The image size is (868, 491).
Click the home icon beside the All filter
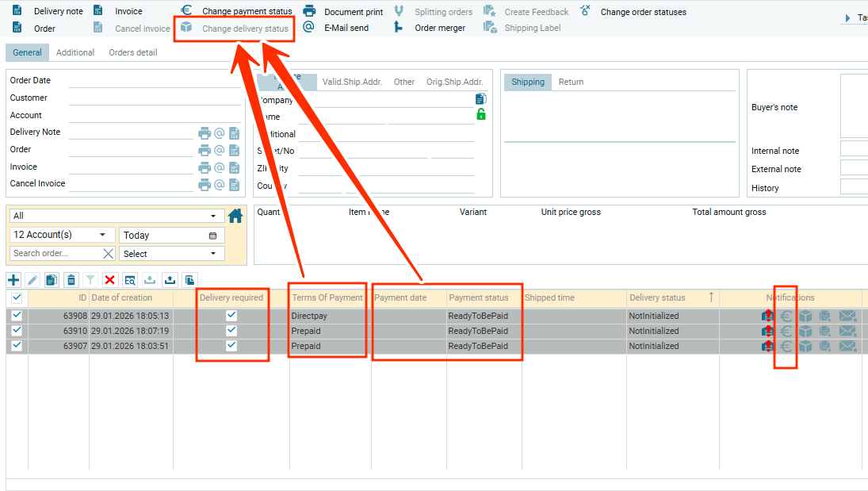click(235, 216)
